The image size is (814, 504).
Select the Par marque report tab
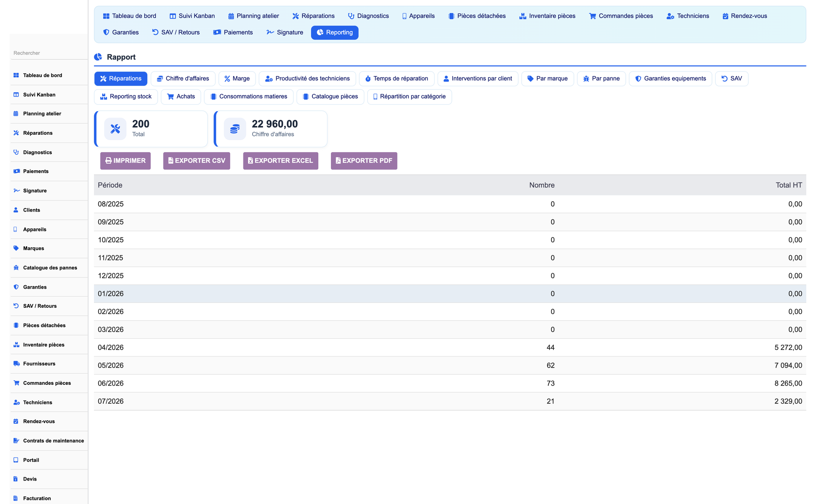point(548,79)
